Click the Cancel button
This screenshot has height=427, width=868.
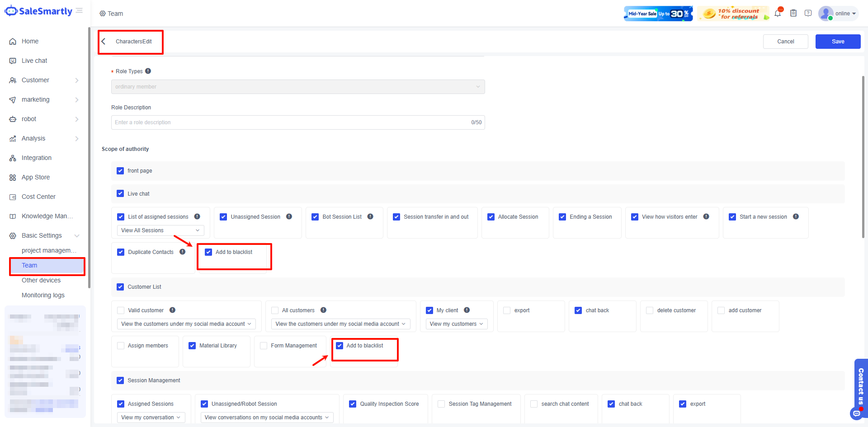[x=785, y=42]
